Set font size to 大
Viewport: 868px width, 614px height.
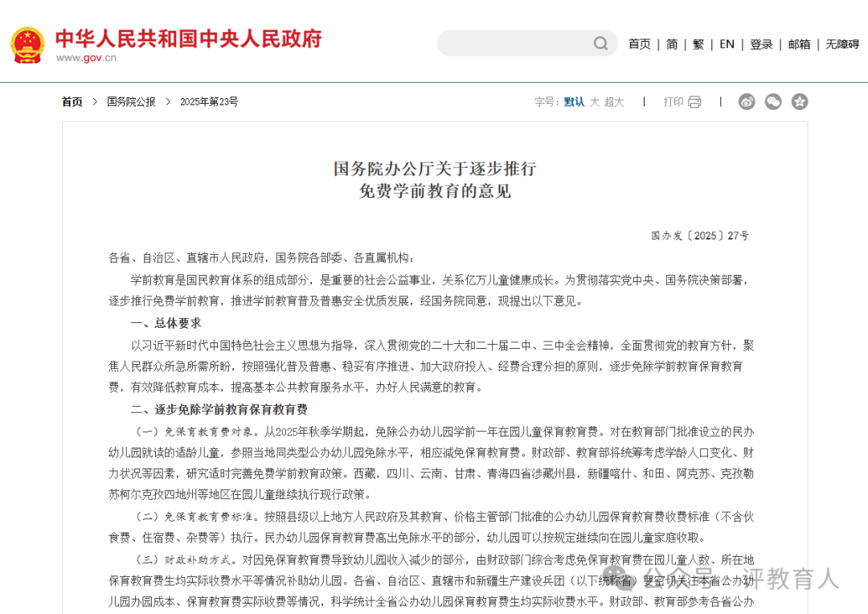(595, 102)
